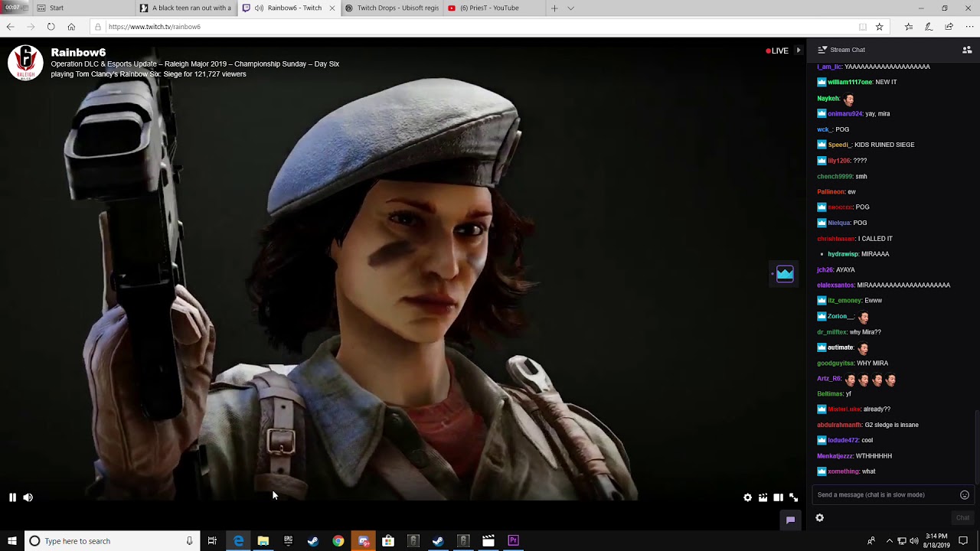This screenshot has height=551, width=980.
Task: Open player settings gear
Action: click(x=748, y=497)
